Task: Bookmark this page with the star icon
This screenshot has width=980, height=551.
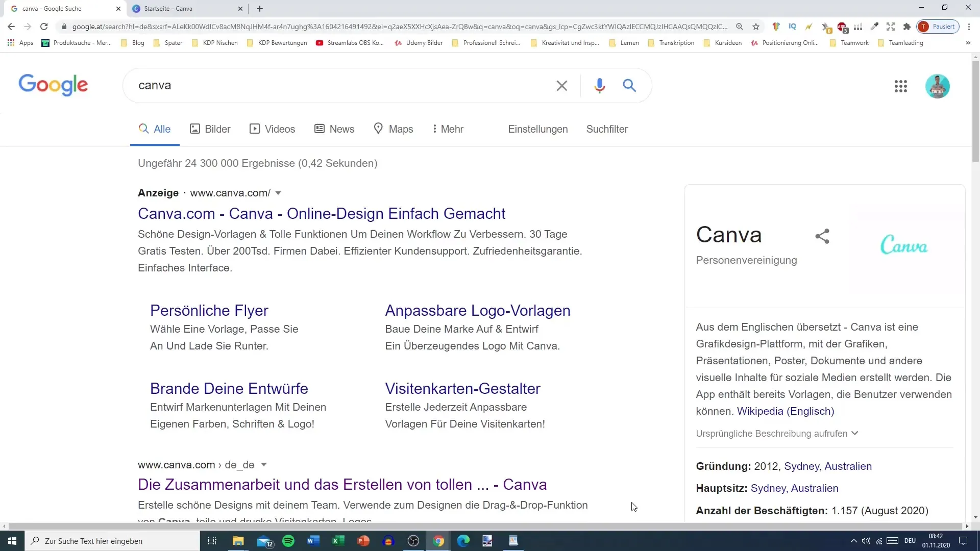Action: click(x=755, y=27)
